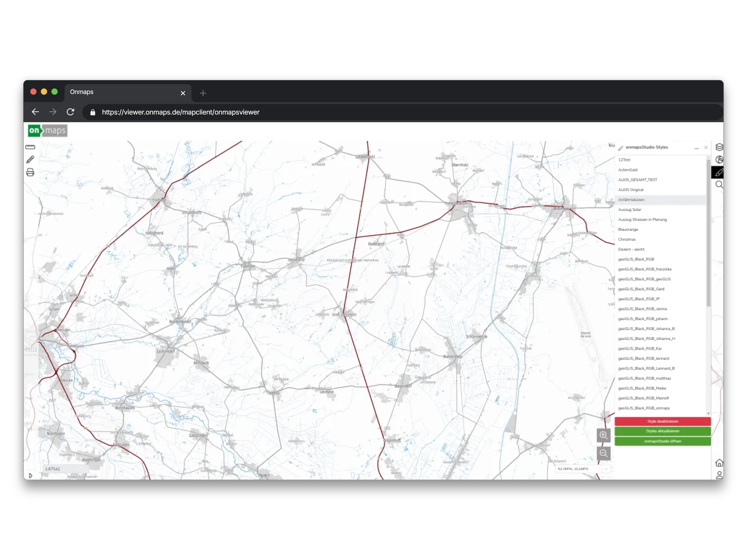Zoom in with the plus magnifier

coord(603,435)
